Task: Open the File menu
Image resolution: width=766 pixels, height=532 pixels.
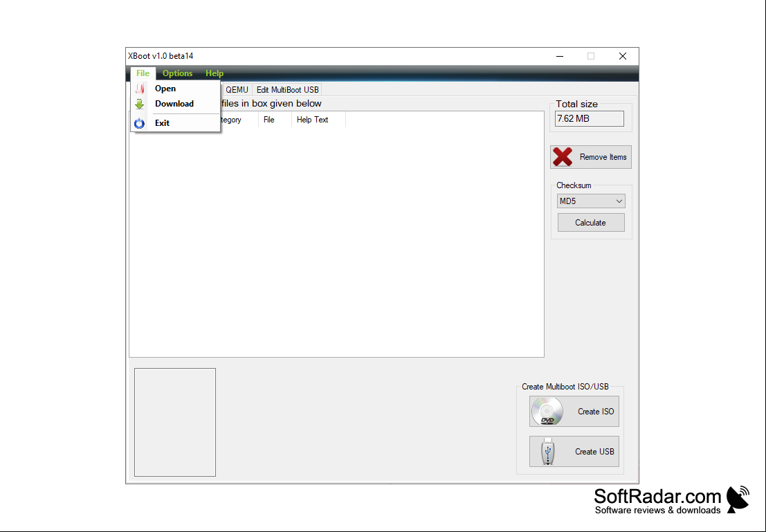Action: pyautogui.click(x=143, y=73)
